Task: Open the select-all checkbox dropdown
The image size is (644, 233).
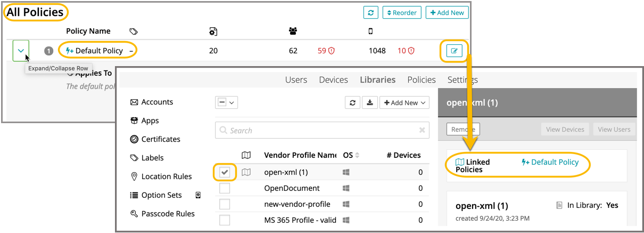Action: pos(226,102)
